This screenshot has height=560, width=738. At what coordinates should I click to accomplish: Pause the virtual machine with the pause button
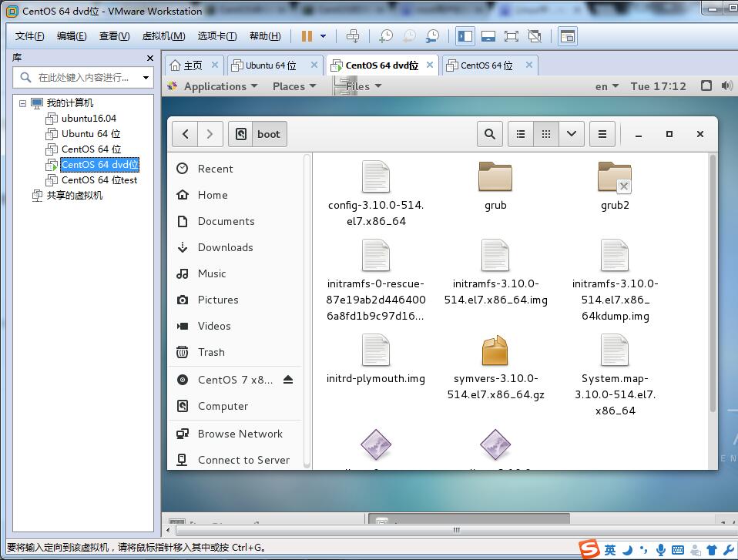[307, 36]
